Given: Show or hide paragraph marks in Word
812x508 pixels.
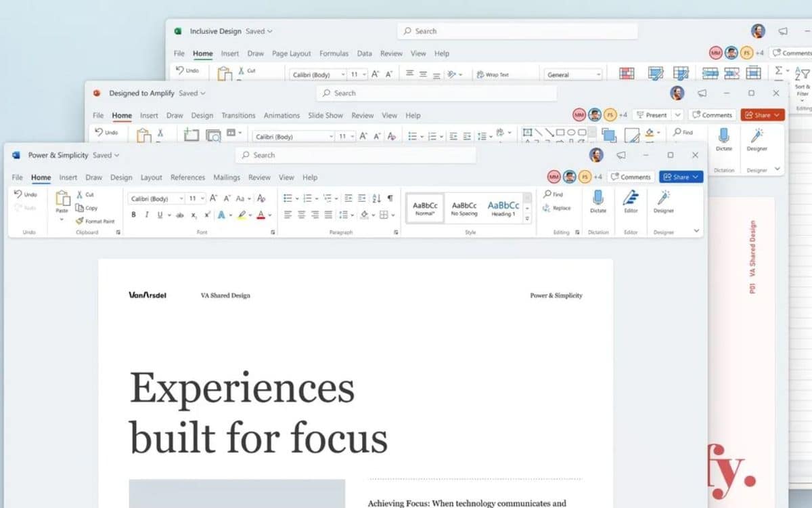Looking at the screenshot, I should (390, 198).
